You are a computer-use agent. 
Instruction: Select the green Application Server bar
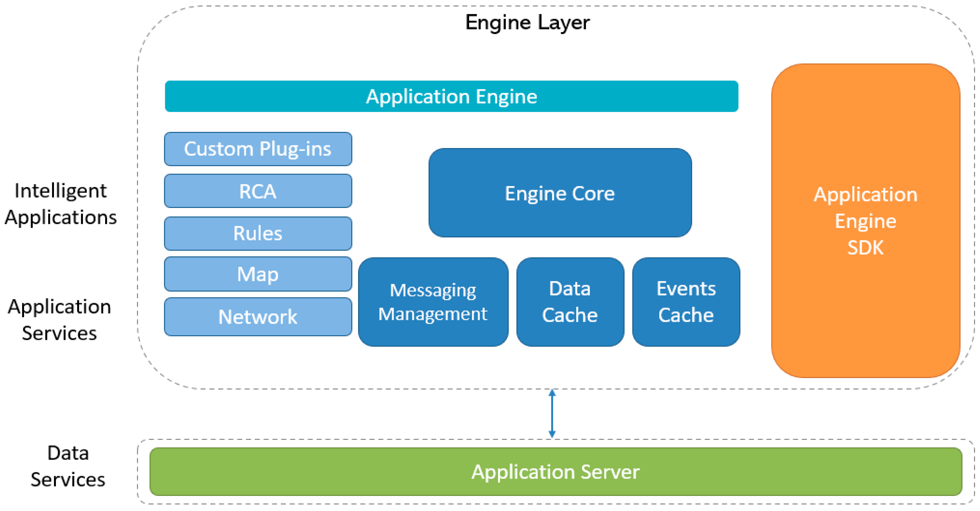pos(555,472)
